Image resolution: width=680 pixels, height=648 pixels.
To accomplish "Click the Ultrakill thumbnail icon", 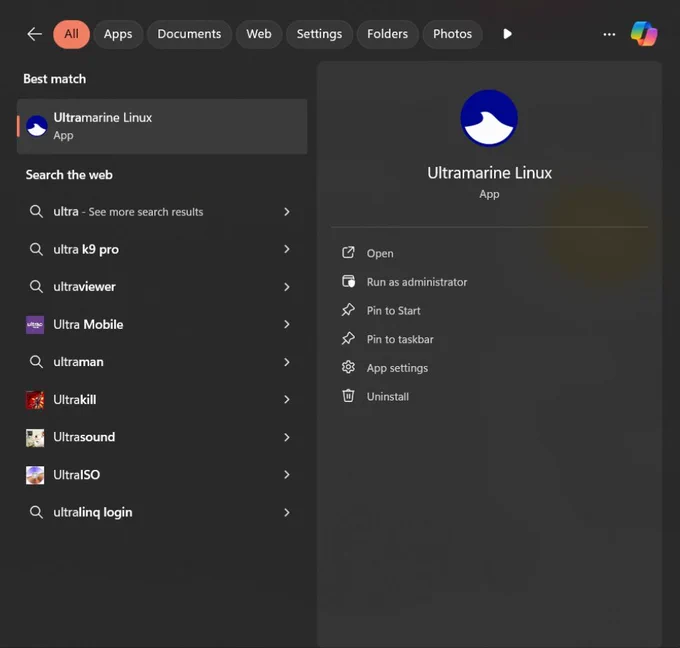I will coord(35,400).
